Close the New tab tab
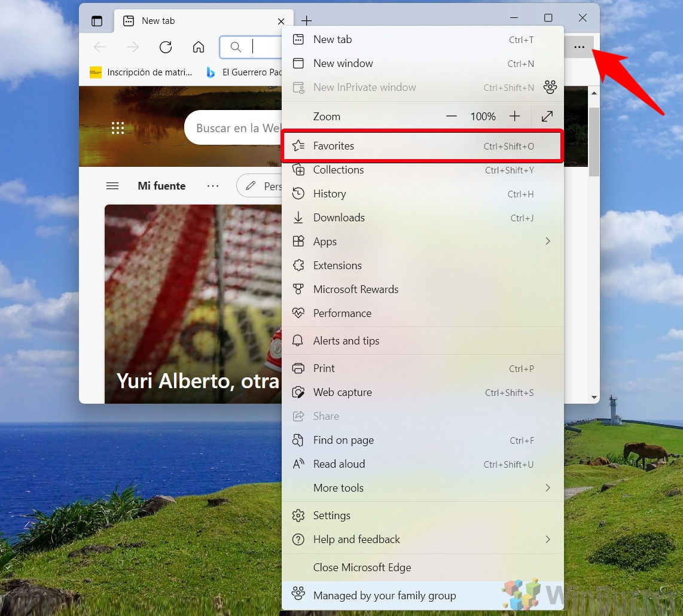 (x=281, y=21)
